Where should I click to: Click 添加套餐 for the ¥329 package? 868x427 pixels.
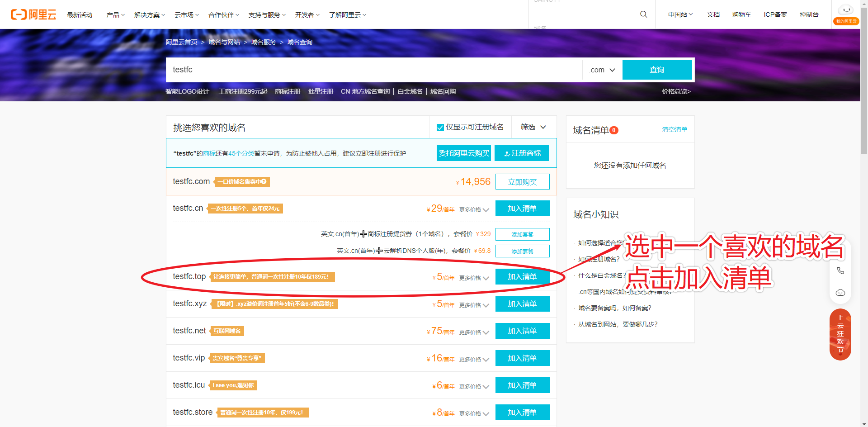pos(522,234)
